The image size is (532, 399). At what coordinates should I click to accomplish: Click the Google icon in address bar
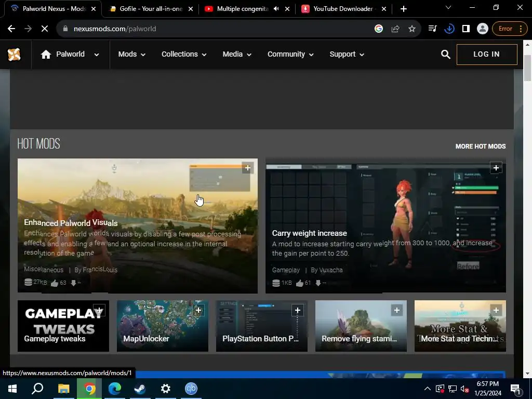click(379, 29)
